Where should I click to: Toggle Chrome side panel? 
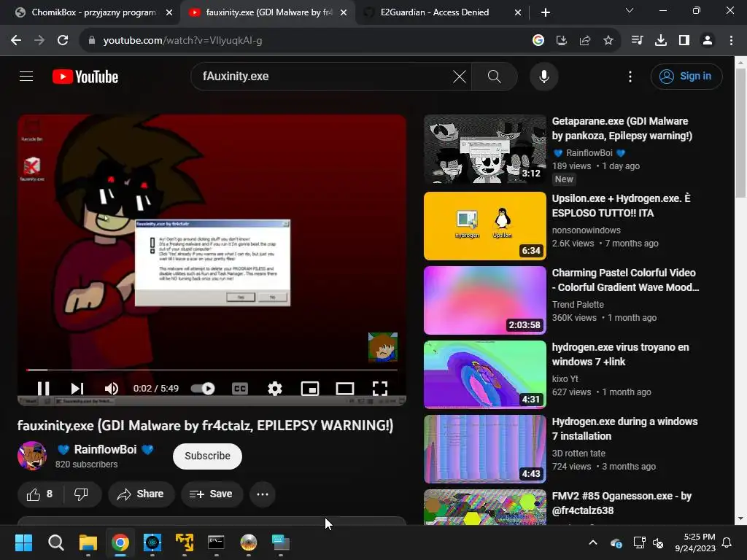pyautogui.click(x=684, y=41)
